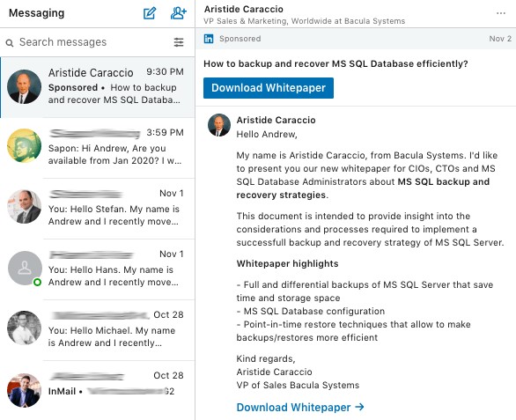Viewport: 516px width, 420px height.
Task: Open conversation options three-dot menu
Action: 501,13
